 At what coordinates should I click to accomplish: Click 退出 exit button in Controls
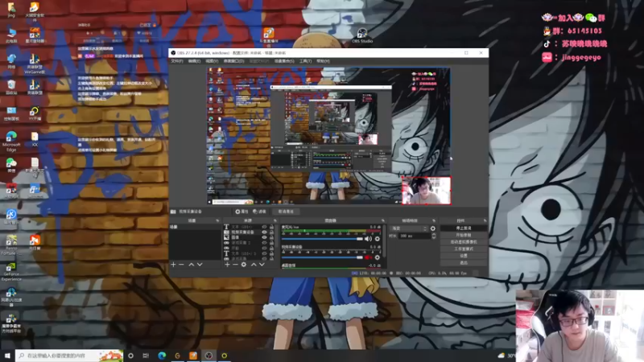pos(464,263)
